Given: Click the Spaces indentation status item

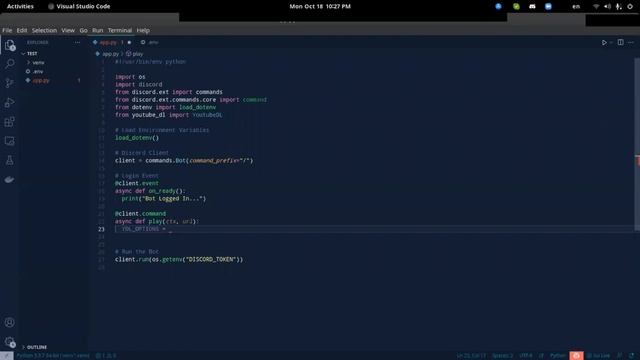Looking at the screenshot, I should click(x=502, y=356).
